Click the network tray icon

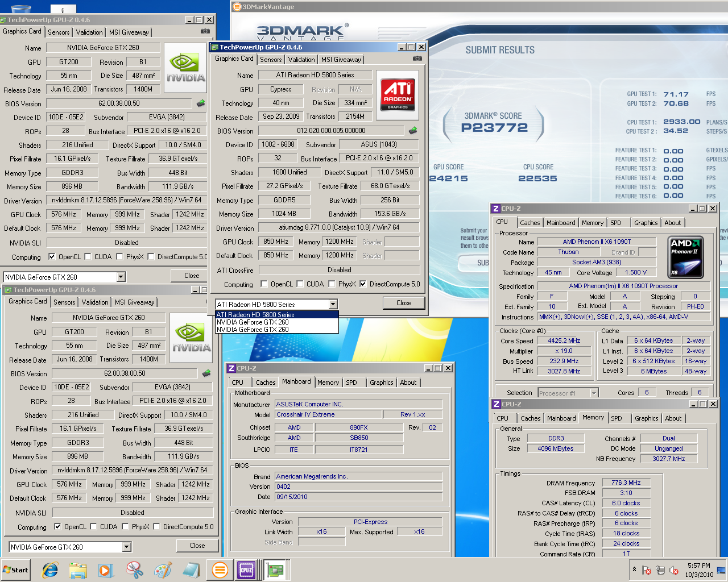[x=660, y=570]
